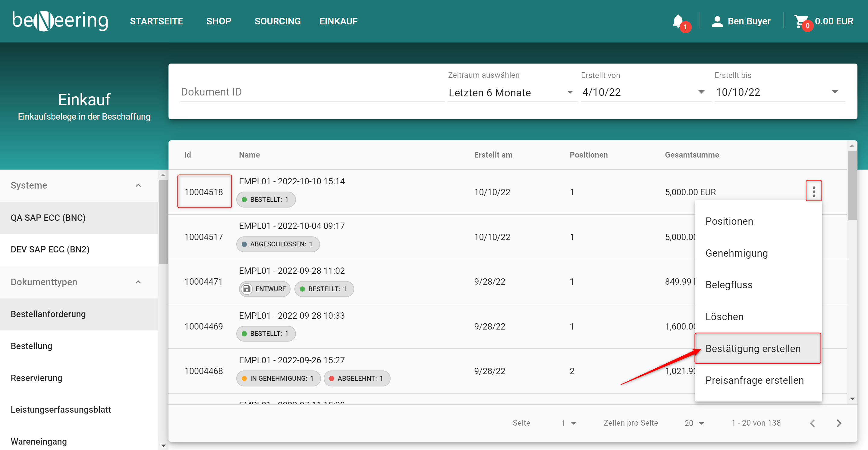Collapse the Systeme section
The image size is (868, 450).
pos(138,185)
